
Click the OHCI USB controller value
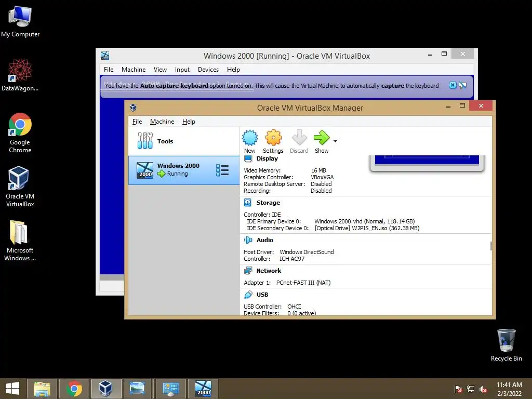point(294,307)
